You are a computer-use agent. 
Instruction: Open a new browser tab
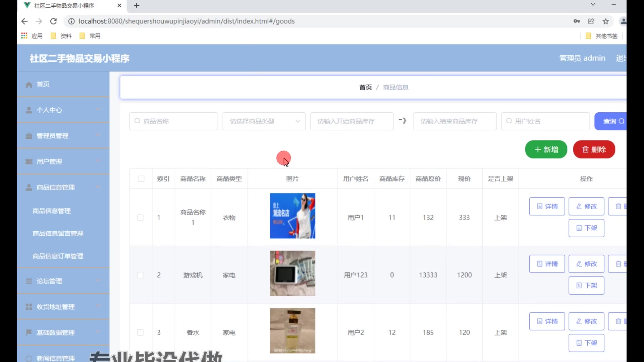[x=137, y=5]
